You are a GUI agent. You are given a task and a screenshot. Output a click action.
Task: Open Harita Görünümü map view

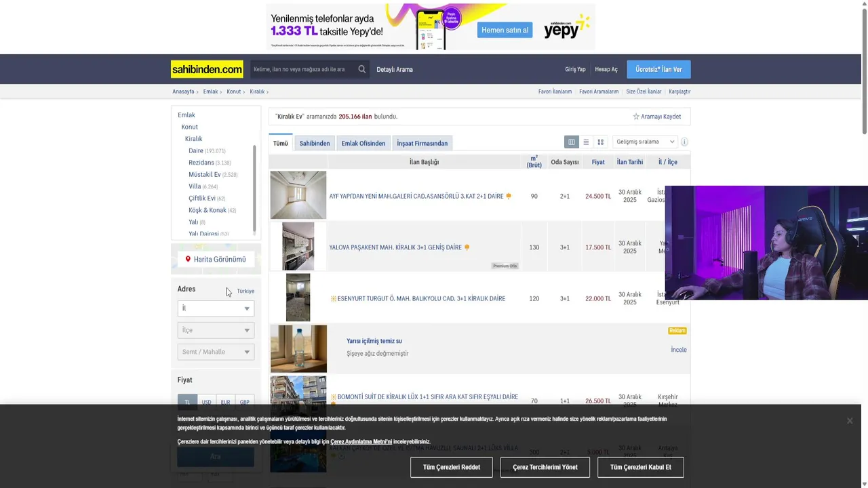coord(216,259)
